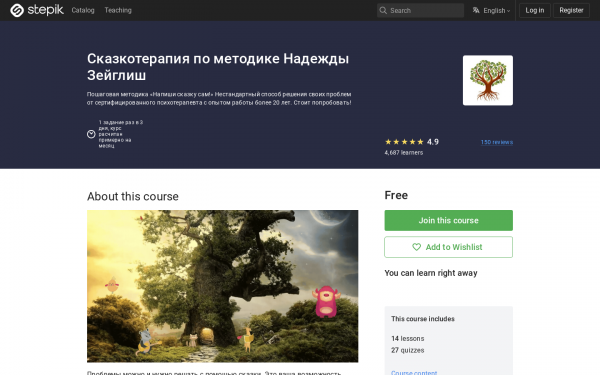Click the 'About this course' heading

pyautogui.click(x=133, y=196)
